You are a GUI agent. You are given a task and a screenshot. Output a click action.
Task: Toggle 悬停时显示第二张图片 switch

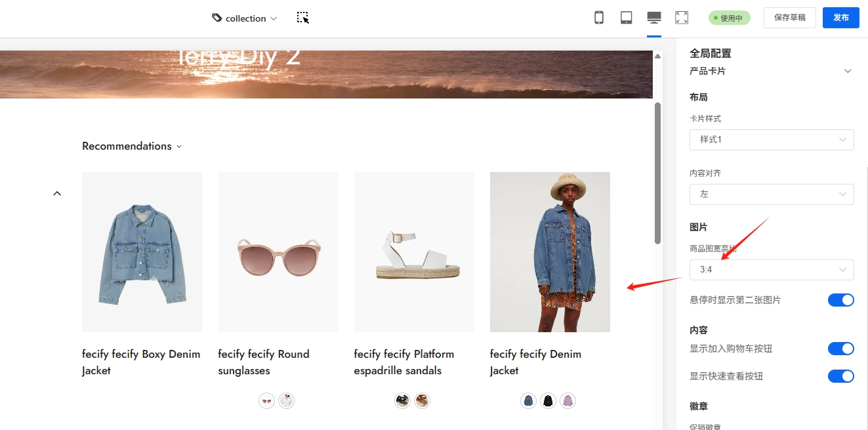(840, 300)
